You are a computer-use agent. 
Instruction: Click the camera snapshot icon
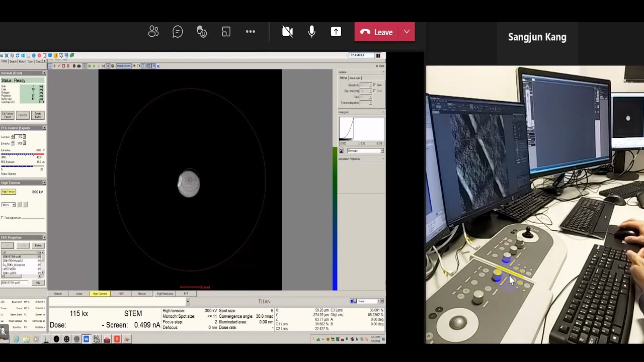(79, 66)
